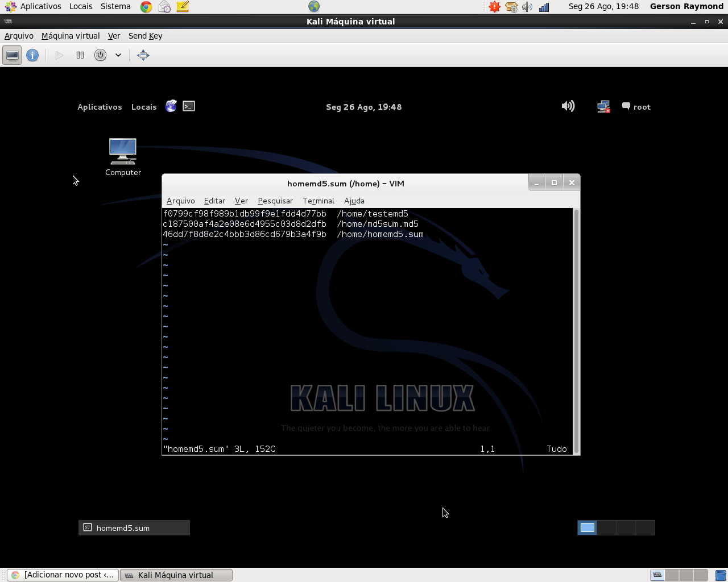Open the Máquina virtual menu

(x=71, y=36)
